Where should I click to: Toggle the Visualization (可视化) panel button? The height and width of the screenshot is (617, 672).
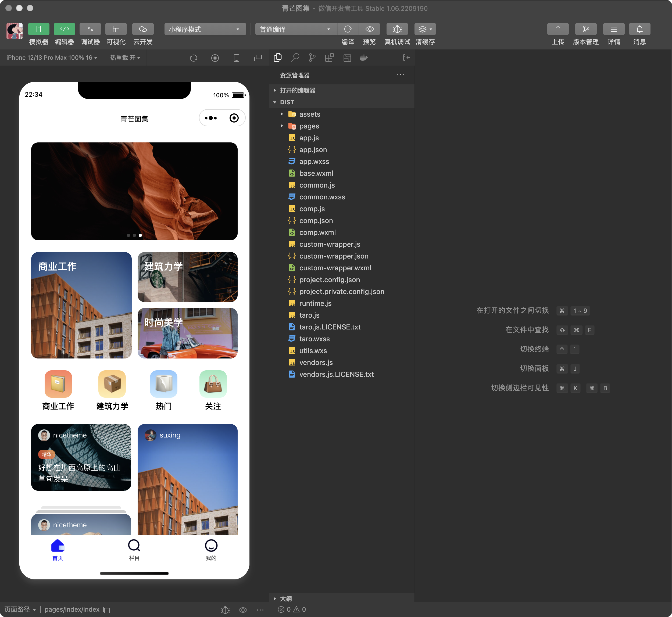116,29
